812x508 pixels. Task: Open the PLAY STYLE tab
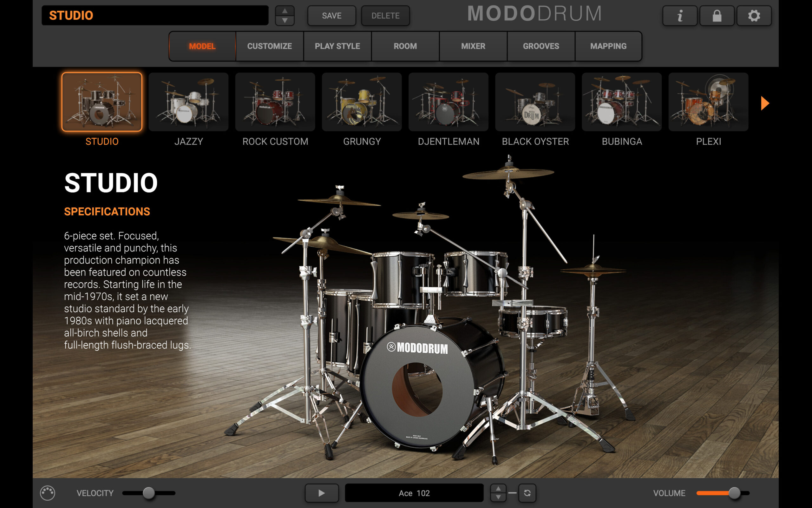337,46
